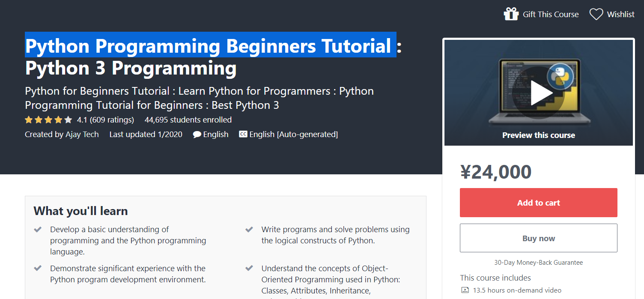
Task: Click 'This course includes' heading
Action: click(495, 278)
